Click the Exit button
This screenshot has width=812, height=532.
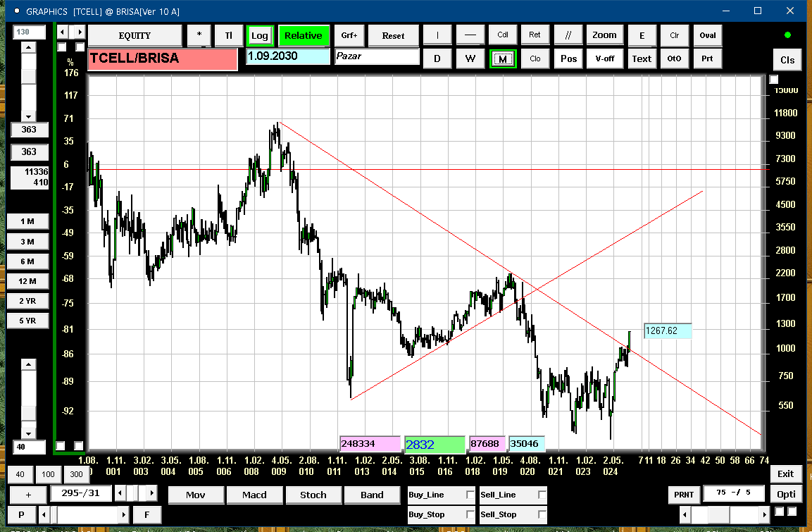click(x=785, y=474)
